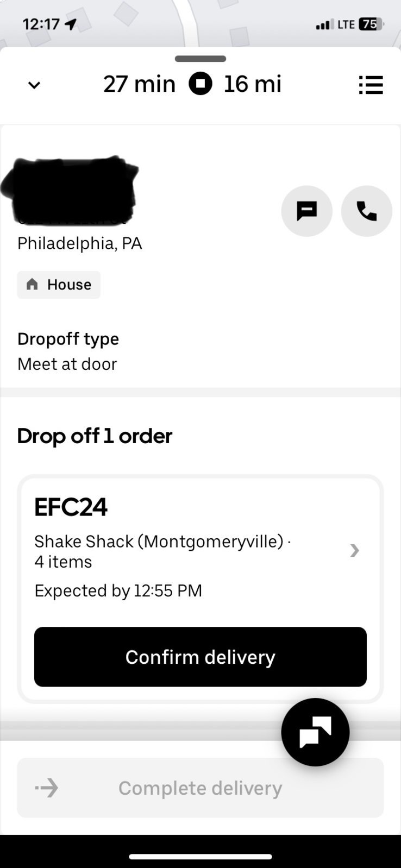The width and height of the screenshot is (401, 868).
Task: Tap the Confirm delivery button
Action: pyautogui.click(x=200, y=657)
